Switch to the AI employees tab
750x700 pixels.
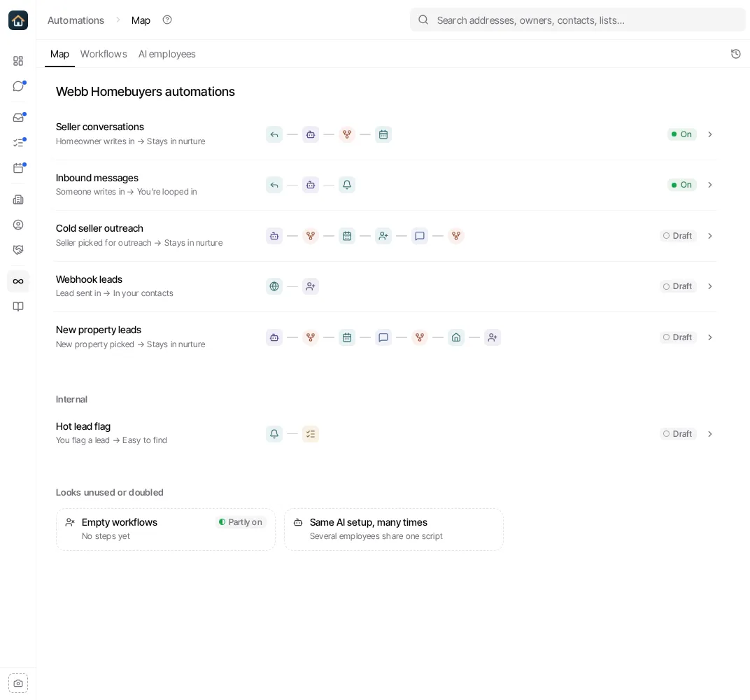click(167, 54)
